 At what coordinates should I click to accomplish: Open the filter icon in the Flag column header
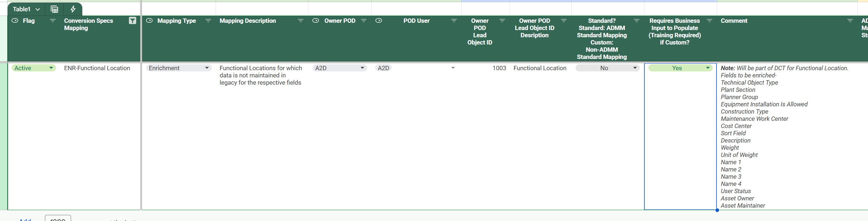tap(53, 21)
